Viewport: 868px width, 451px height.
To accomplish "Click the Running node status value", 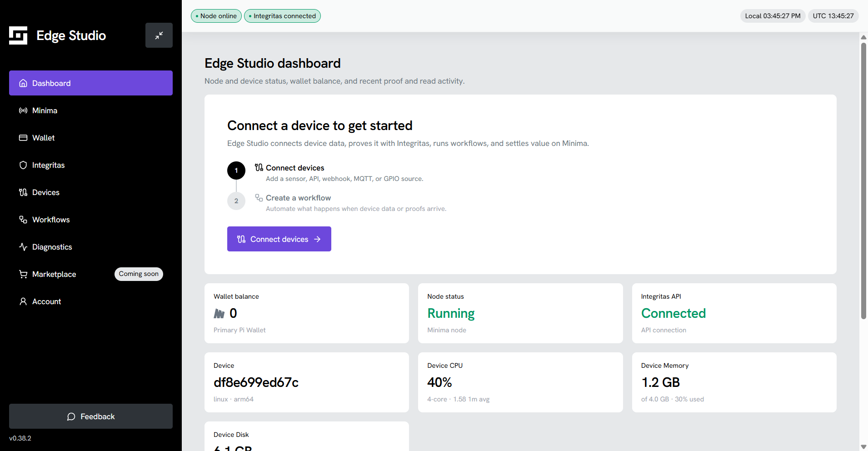I will point(451,314).
